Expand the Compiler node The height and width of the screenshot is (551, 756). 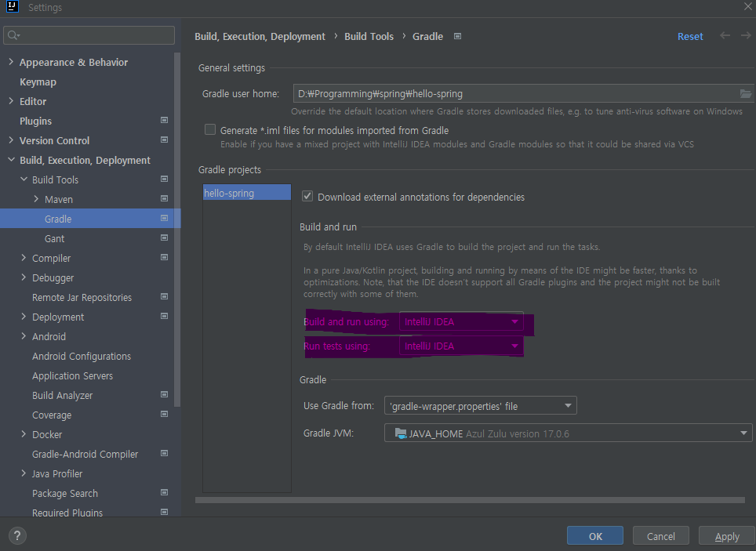pyautogui.click(x=24, y=257)
